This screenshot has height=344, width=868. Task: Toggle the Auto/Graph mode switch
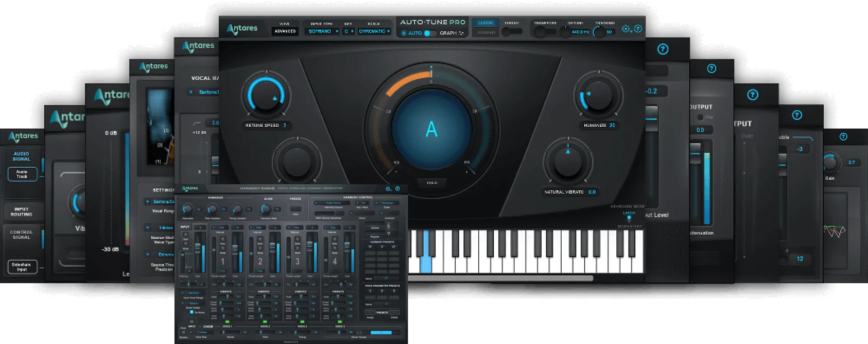[x=430, y=33]
